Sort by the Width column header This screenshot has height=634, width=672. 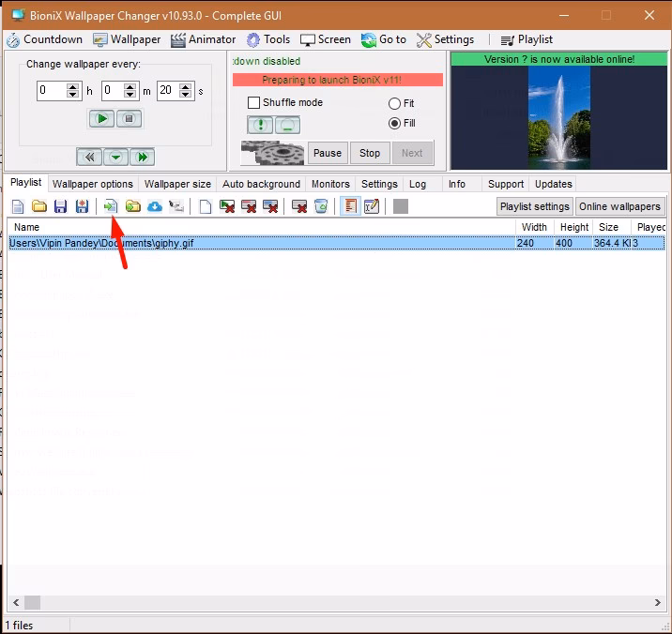click(534, 227)
